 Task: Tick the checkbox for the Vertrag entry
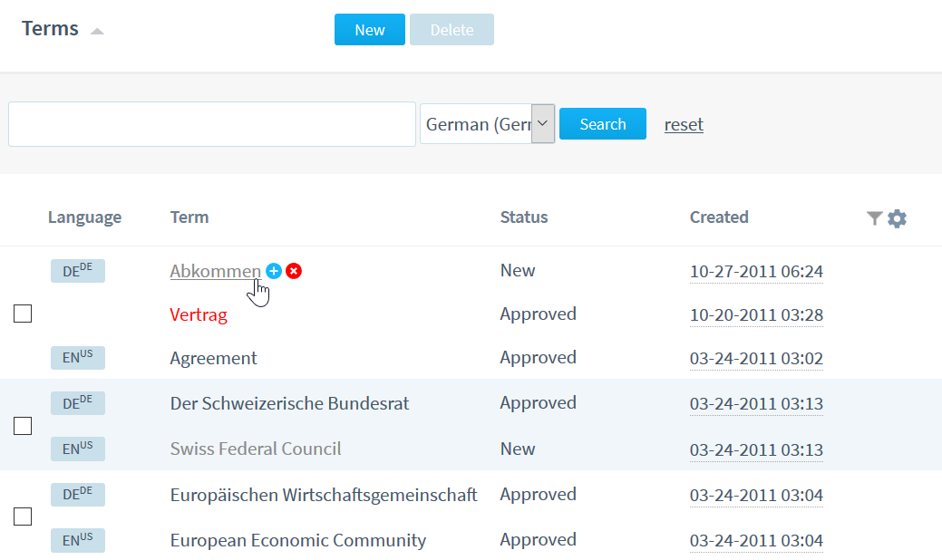coord(23,314)
